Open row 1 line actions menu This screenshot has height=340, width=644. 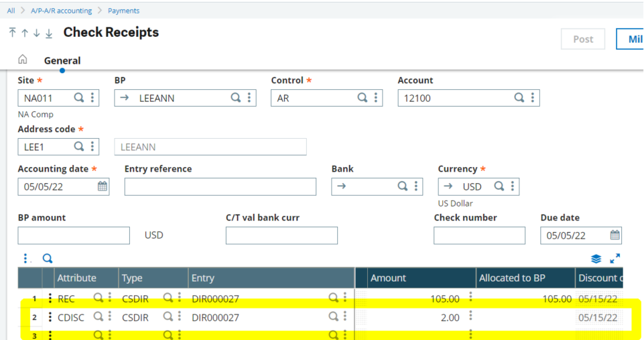pyautogui.click(x=50, y=298)
